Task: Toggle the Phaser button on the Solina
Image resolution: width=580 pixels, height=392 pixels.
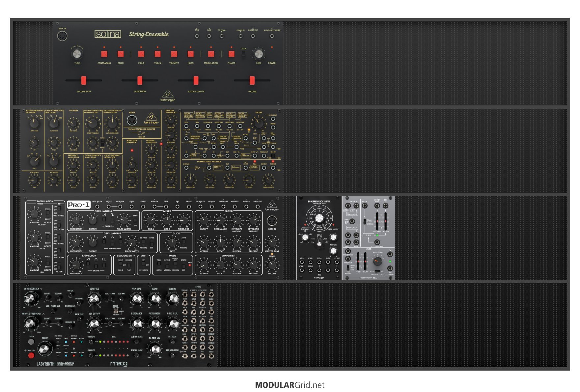Action: point(231,54)
